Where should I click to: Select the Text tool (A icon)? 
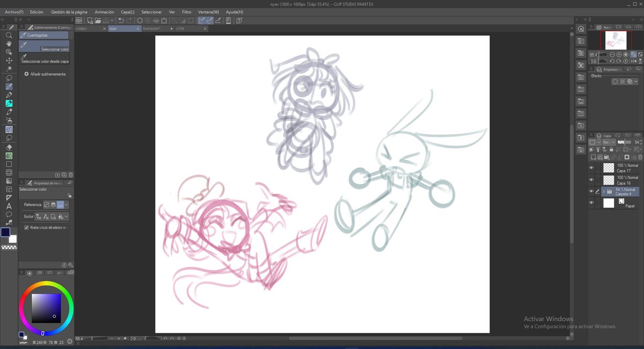point(9,206)
